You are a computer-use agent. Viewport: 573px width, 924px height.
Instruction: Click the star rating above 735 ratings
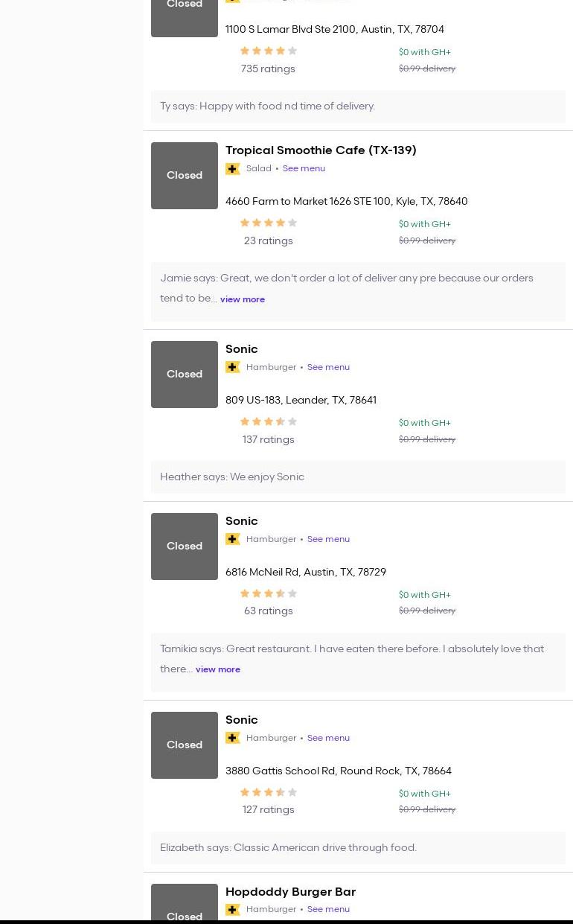tap(268, 51)
